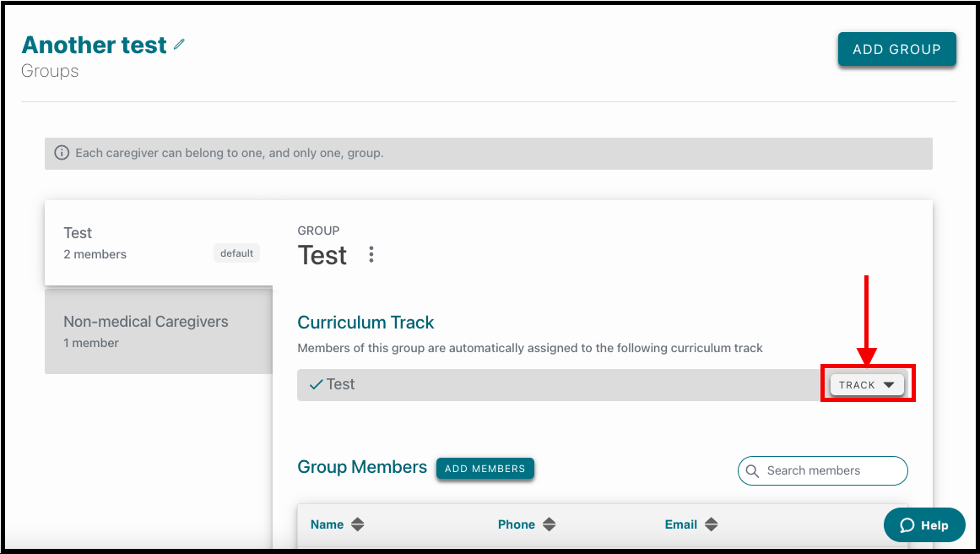The image size is (980, 554).
Task: Click the ADD GROUP button
Action: click(897, 49)
